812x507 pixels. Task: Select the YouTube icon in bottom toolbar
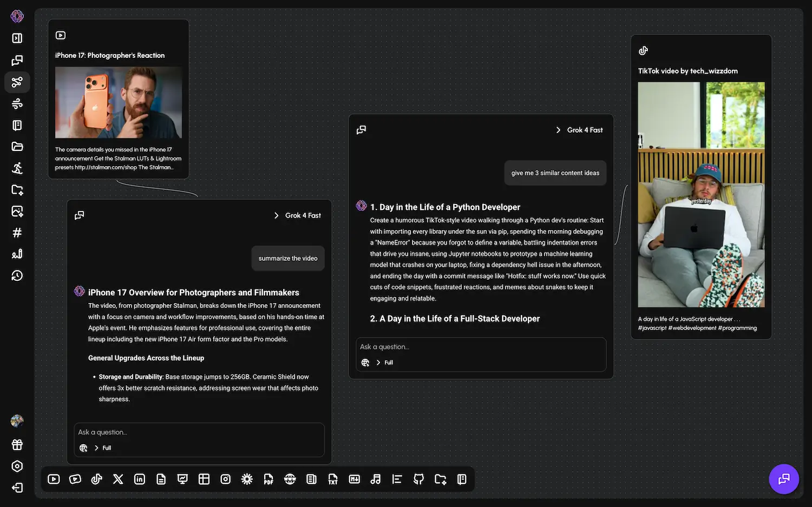(x=54, y=479)
